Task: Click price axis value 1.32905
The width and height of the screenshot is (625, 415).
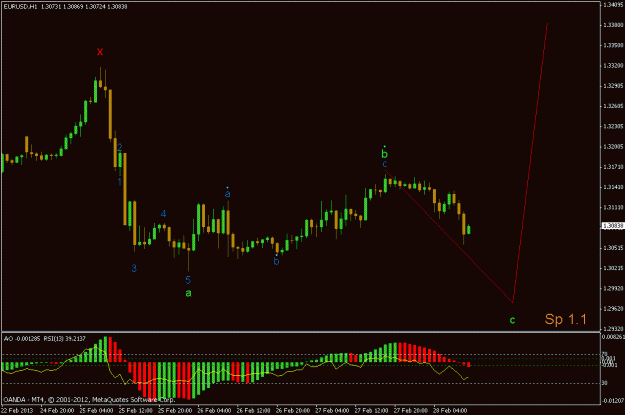Action: tap(613, 86)
